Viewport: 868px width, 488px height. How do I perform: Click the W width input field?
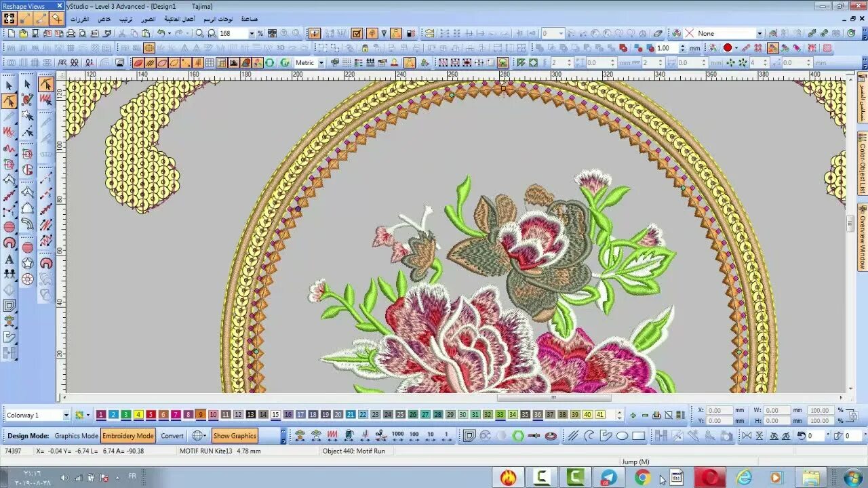click(776, 410)
